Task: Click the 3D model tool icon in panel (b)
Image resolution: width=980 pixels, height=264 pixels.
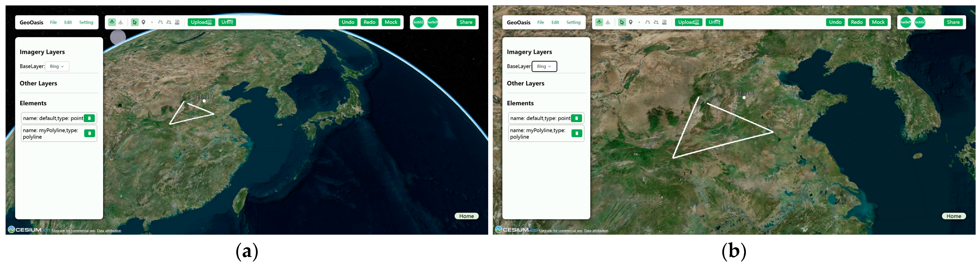Action: point(664,22)
